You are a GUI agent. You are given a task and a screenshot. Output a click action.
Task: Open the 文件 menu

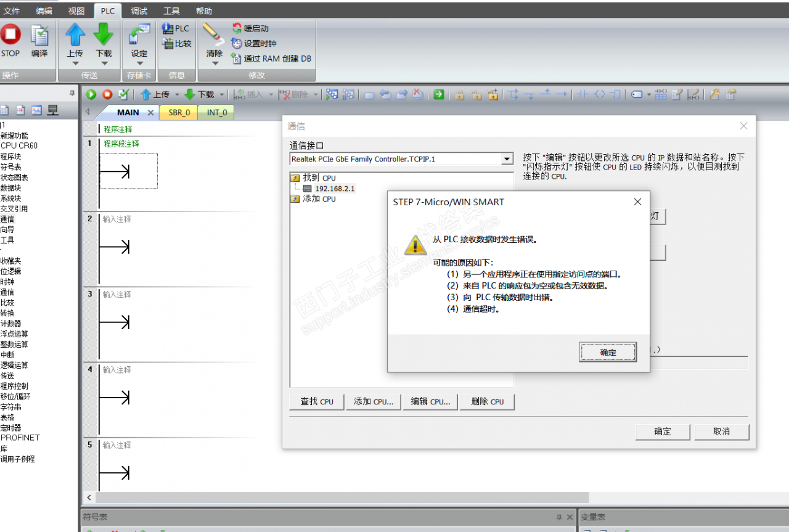pos(12,11)
